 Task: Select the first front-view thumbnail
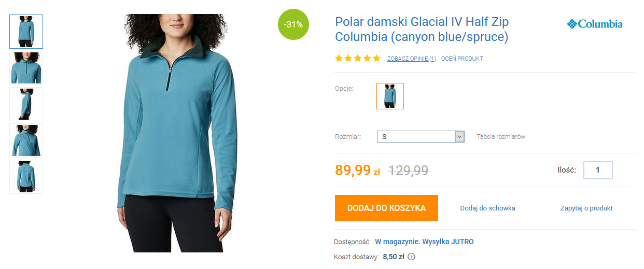click(26, 31)
